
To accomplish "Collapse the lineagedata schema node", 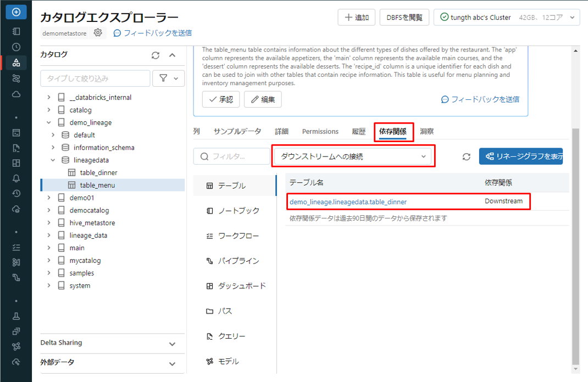I will coord(53,160).
